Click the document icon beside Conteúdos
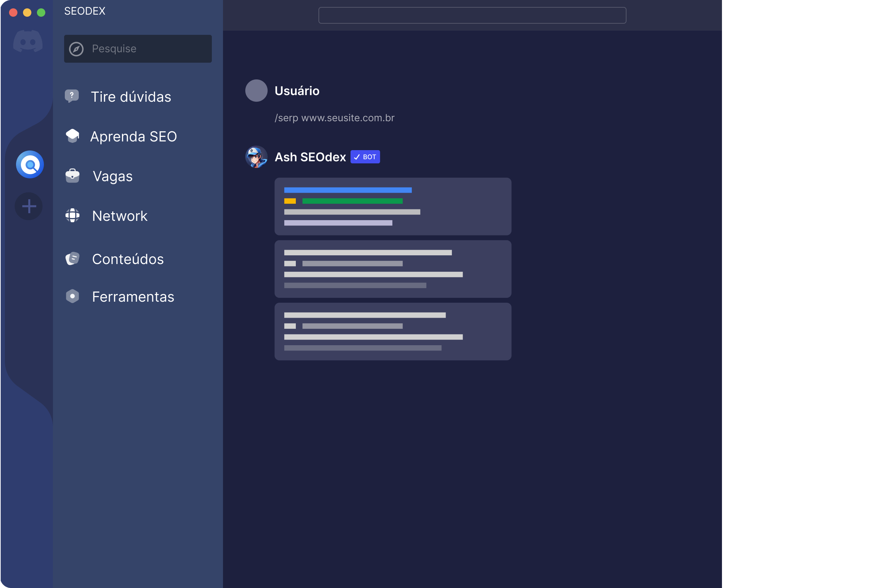The image size is (892, 588). pos(72,258)
